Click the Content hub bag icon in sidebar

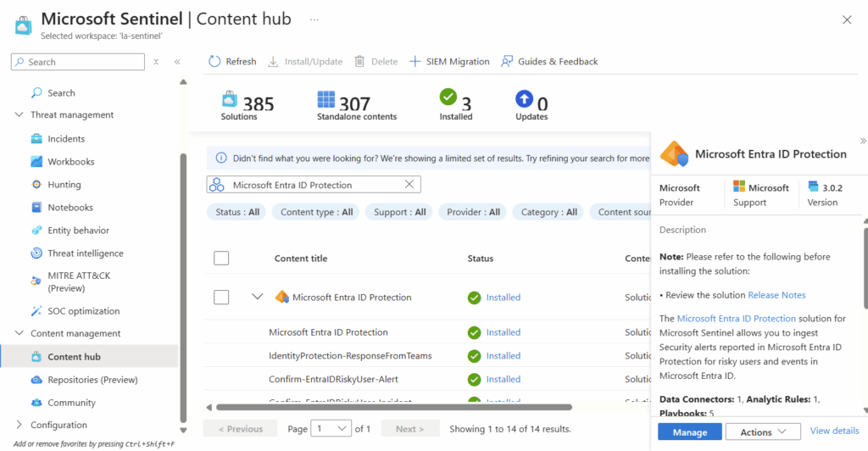click(36, 357)
